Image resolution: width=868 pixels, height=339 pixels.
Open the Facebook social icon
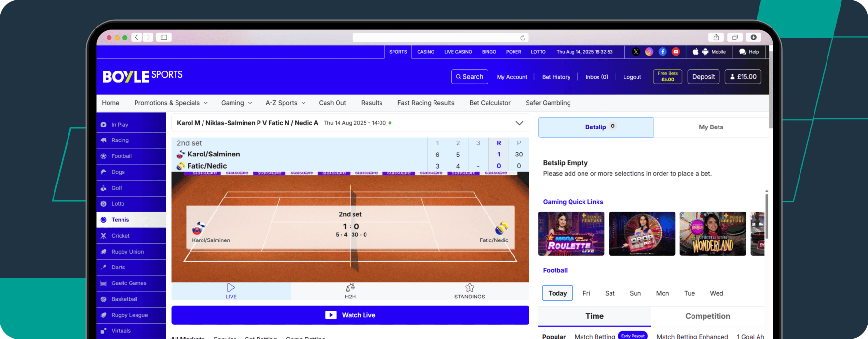click(x=663, y=52)
